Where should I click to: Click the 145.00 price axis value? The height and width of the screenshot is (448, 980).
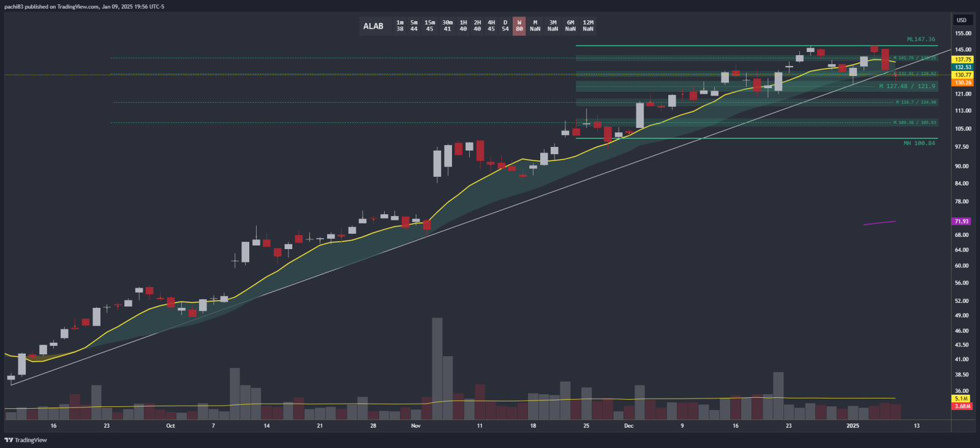coord(963,50)
